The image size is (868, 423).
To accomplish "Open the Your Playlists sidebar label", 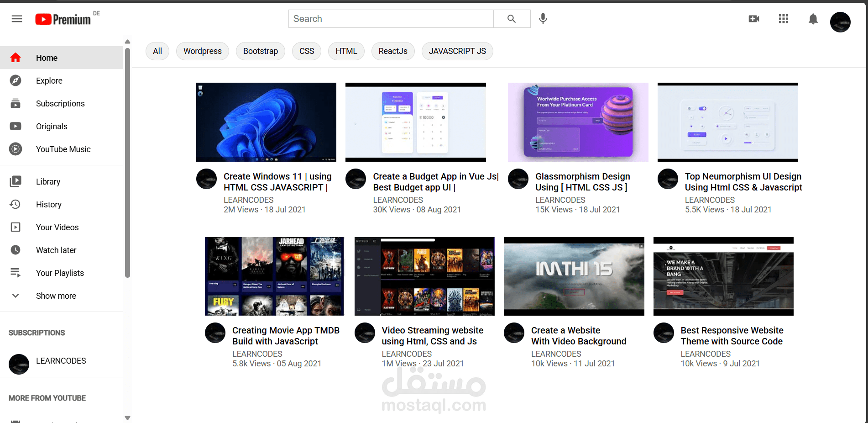I will coord(60,273).
